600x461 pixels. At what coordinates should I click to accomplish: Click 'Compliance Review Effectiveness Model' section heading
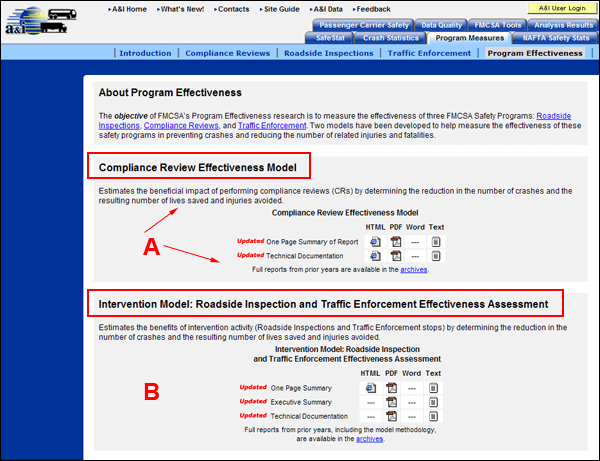point(198,168)
